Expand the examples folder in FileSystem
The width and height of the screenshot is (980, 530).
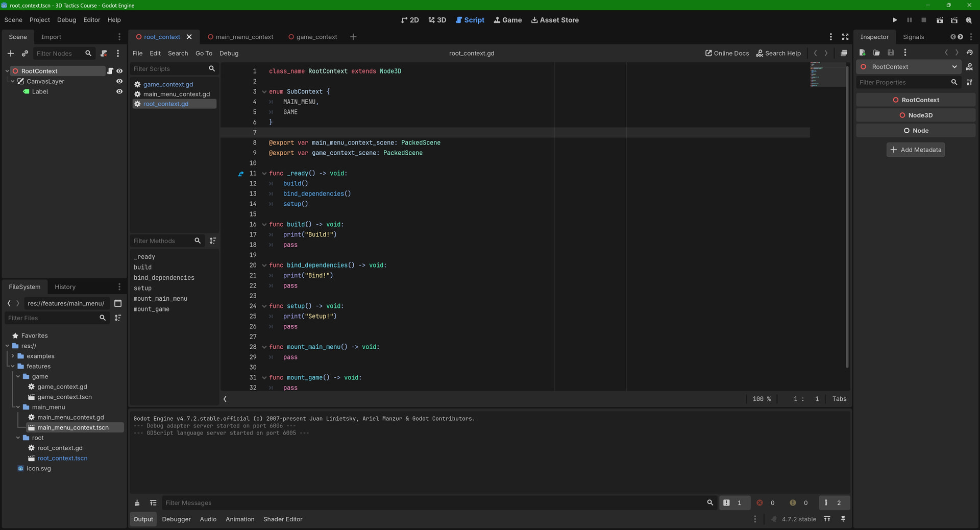pos(13,356)
